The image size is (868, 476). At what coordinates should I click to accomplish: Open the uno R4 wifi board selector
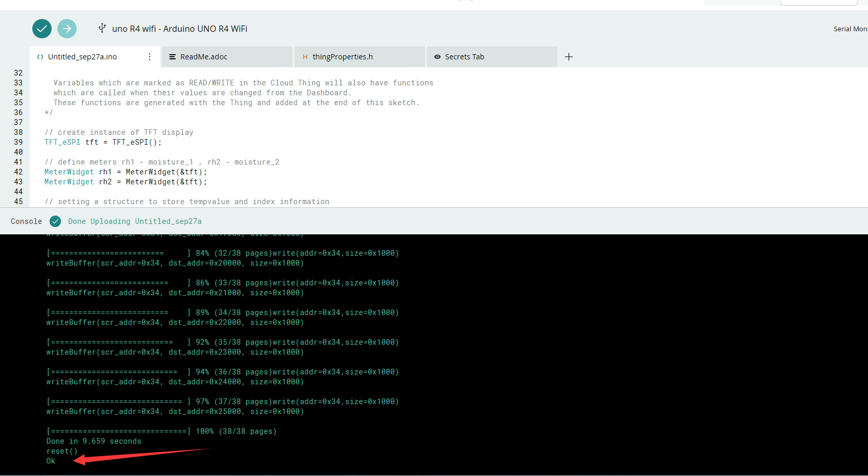pos(179,29)
